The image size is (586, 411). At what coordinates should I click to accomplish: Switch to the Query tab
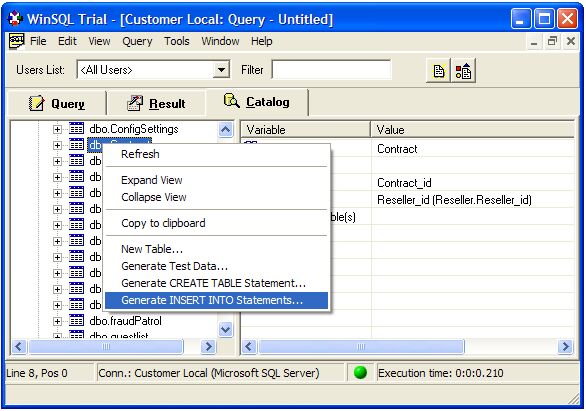57,103
